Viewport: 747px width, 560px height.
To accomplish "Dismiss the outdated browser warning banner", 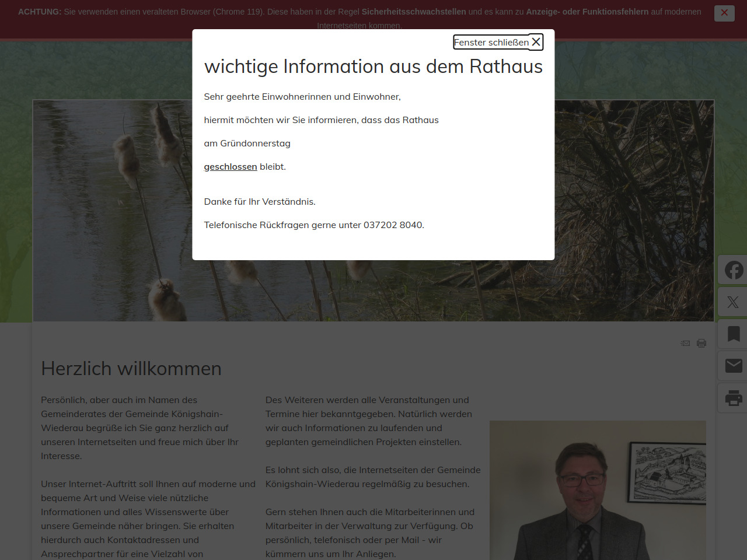I will [x=724, y=13].
